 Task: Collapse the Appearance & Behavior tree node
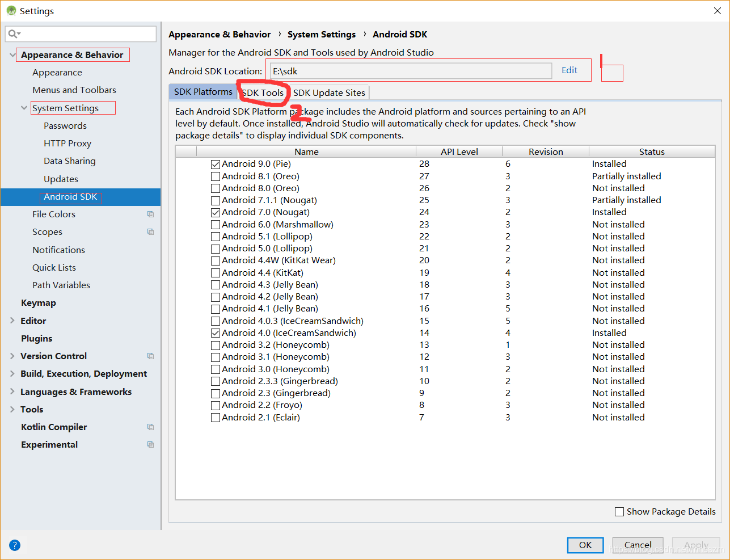click(x=12, y=54)
